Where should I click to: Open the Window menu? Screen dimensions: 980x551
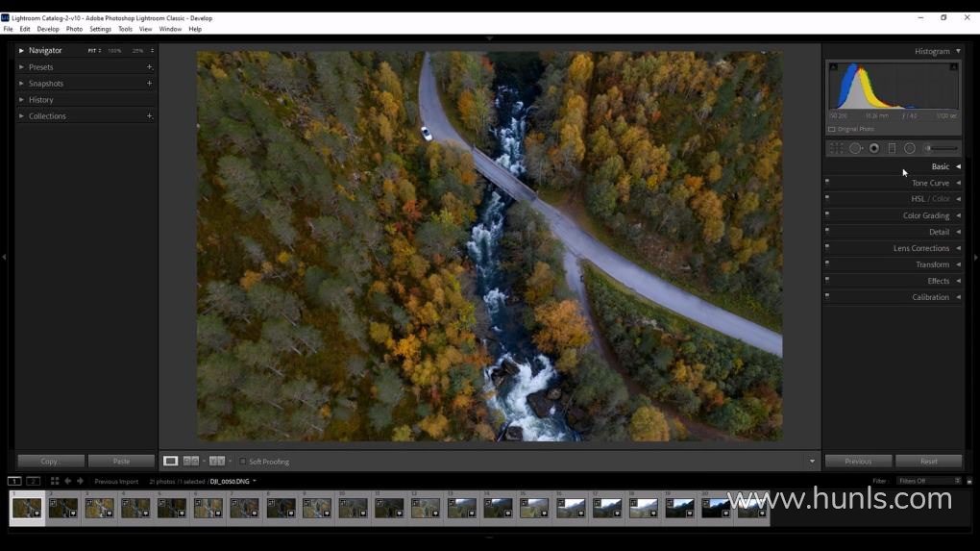click(x=170, y=29)
